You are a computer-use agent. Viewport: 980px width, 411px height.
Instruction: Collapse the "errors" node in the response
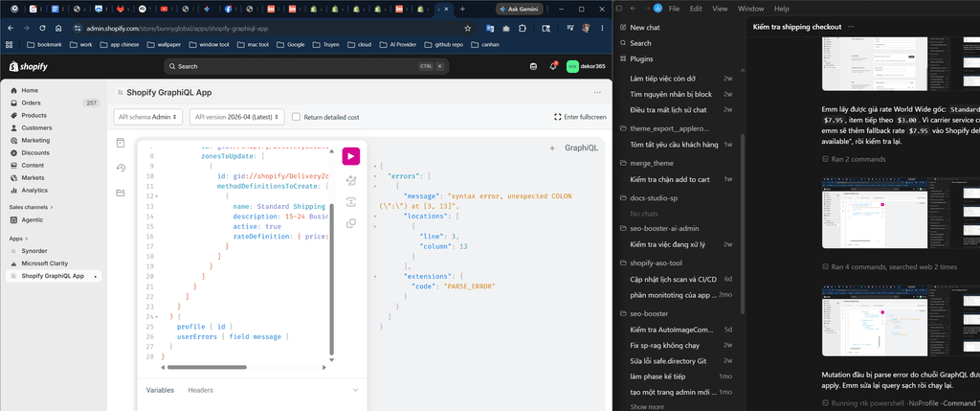(374, 176)
